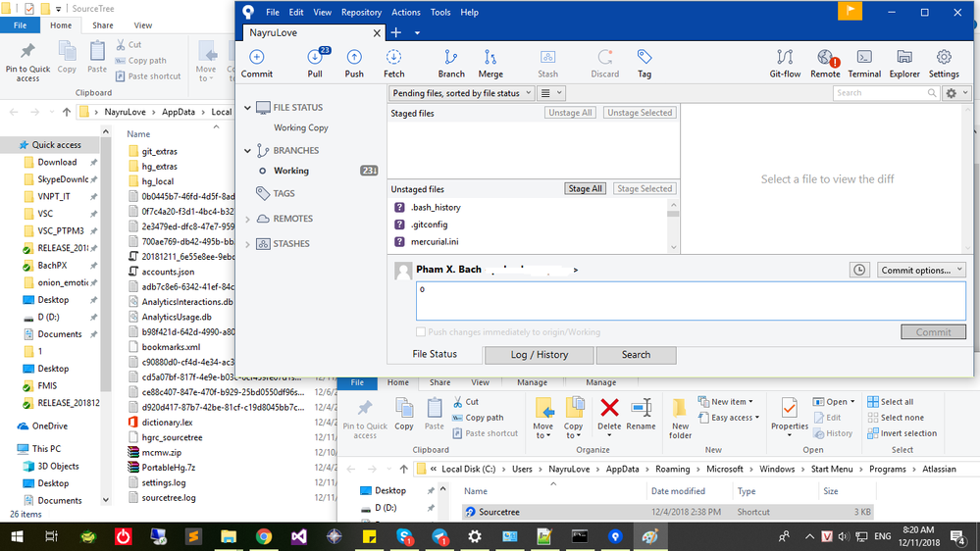Open Explorer from Sourcetree toolbar
This screenshot has width=980, height=551.
[904, 64]
